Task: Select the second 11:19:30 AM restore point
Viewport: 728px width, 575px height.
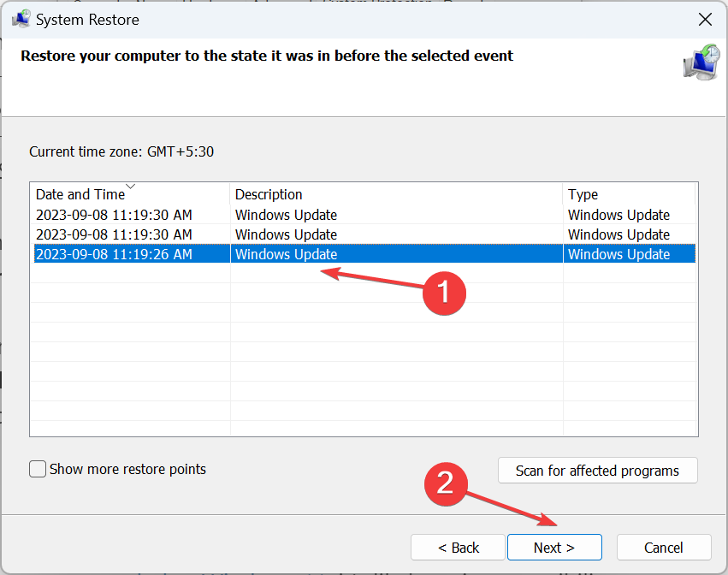Action: [114, 234]
